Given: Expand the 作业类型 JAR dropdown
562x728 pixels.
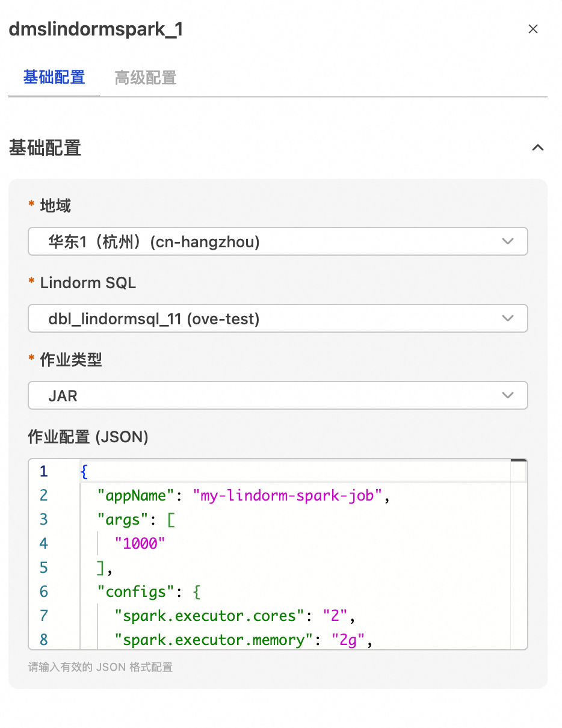Looking at the screenshot, I should coord(277,395).
